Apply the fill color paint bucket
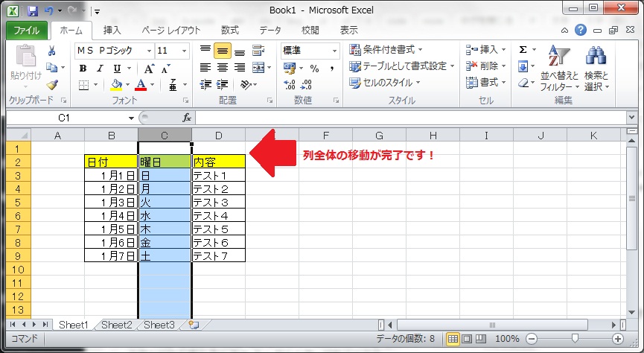 117,85
